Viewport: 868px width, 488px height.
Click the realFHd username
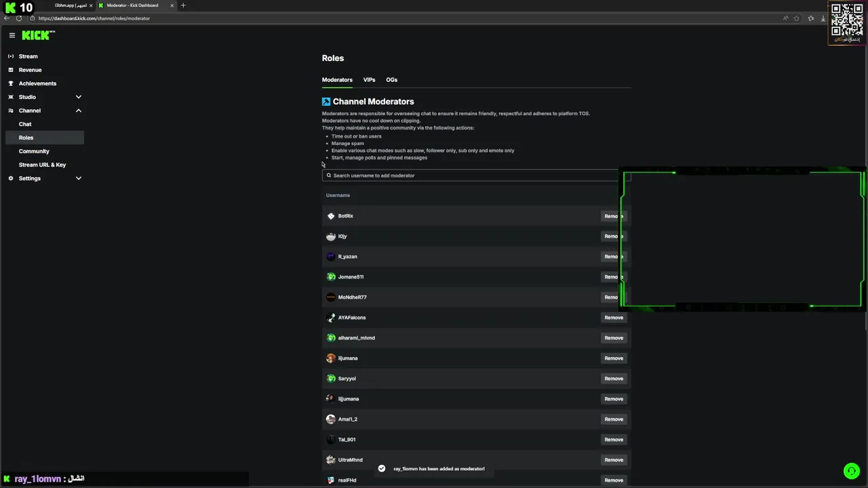click(347, 480)
